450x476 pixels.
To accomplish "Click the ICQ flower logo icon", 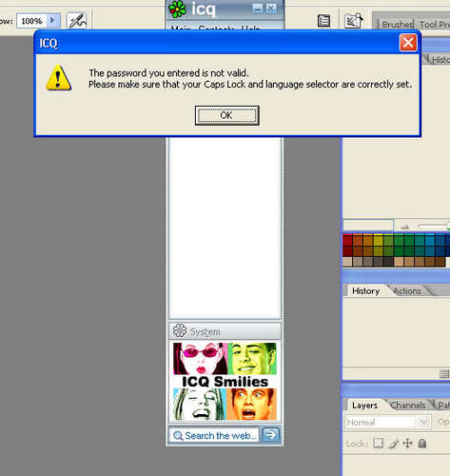I will click(x=177, y=9).
